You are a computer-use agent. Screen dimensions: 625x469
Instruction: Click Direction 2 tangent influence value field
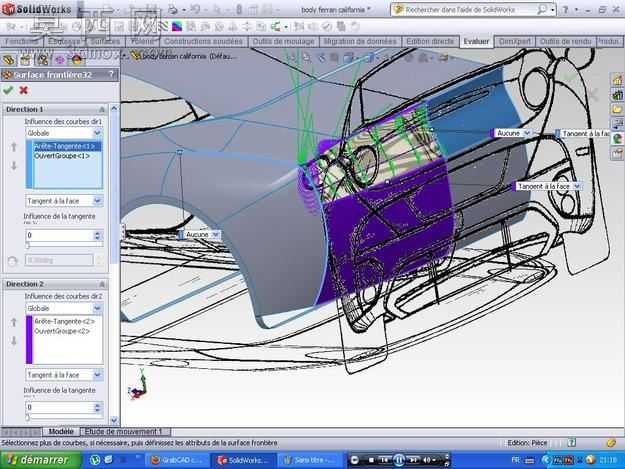(60, 407)
